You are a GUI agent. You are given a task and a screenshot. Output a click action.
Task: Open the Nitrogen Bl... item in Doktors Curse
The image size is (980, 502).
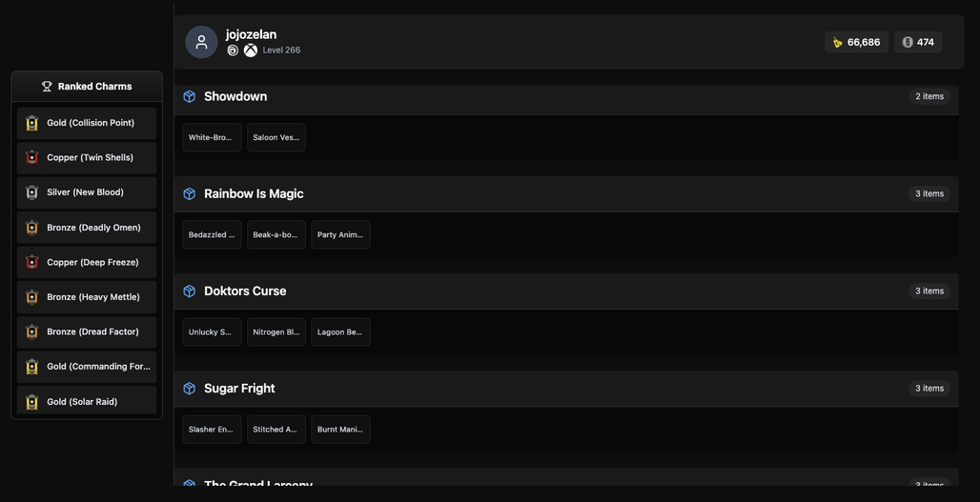click(276, 332)
